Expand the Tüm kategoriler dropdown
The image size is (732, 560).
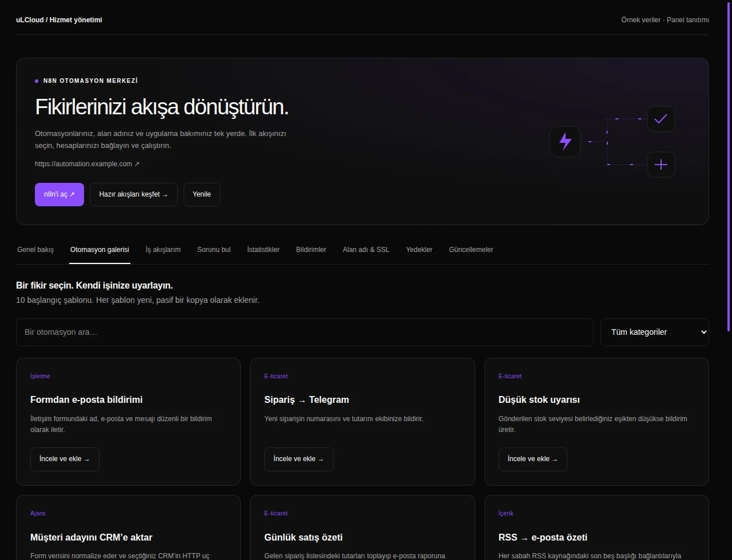(x=655, y=332)
